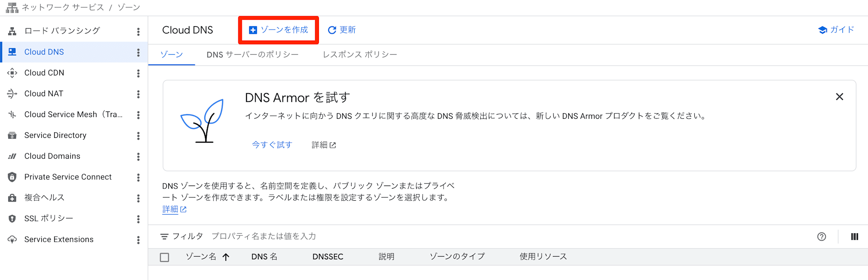Open more options for Cloud Service Mesh
The height and width of the screenshot is (280, 868).
[x=138, y=114]
